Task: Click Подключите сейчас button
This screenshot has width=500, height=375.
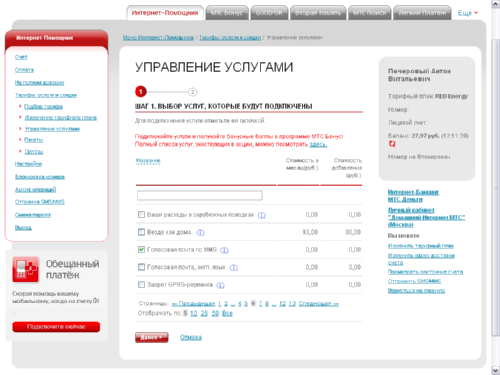Action: point(56,327)
